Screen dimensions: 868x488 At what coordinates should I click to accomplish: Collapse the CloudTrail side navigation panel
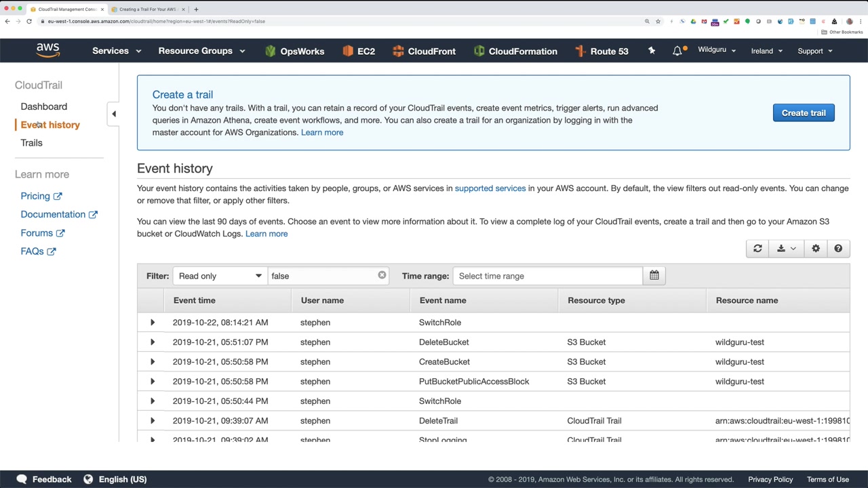click(x=114, y=114)
